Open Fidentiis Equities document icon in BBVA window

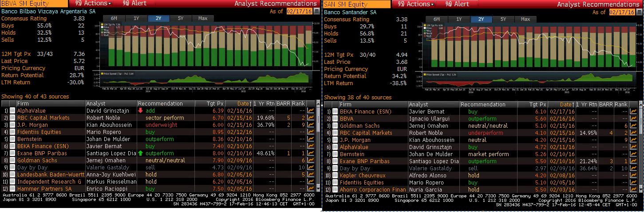pyautogui.click(x=12, y=132)
